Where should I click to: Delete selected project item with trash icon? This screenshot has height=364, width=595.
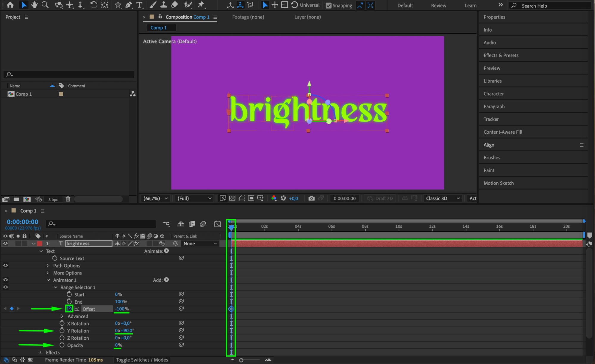pos(68,199)
